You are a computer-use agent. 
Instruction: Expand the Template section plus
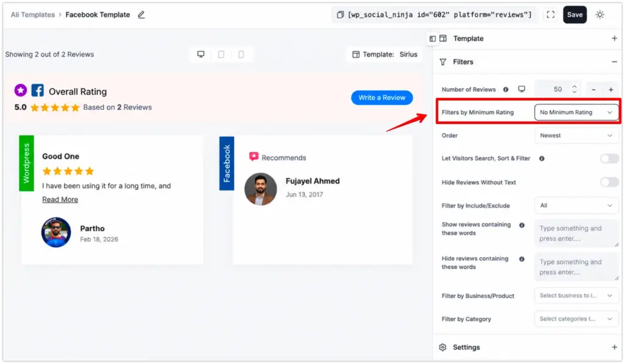[x=615, y=38]
